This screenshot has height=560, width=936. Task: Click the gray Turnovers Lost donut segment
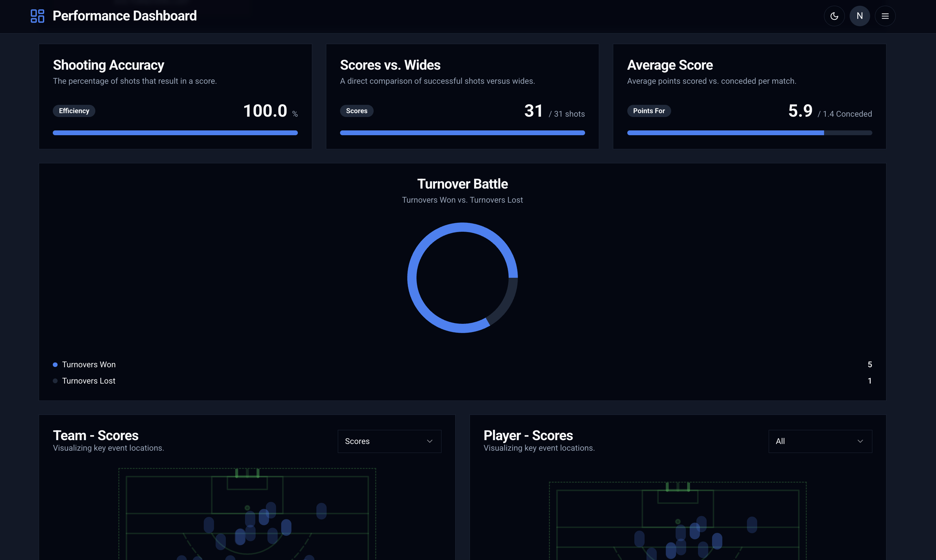click(x=506, y=303)
